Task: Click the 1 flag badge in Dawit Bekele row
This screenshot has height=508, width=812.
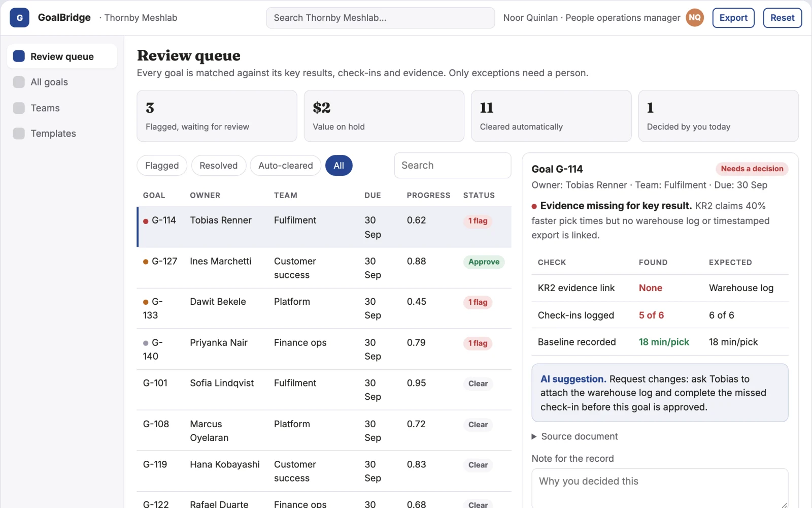Action: point(478,302)
